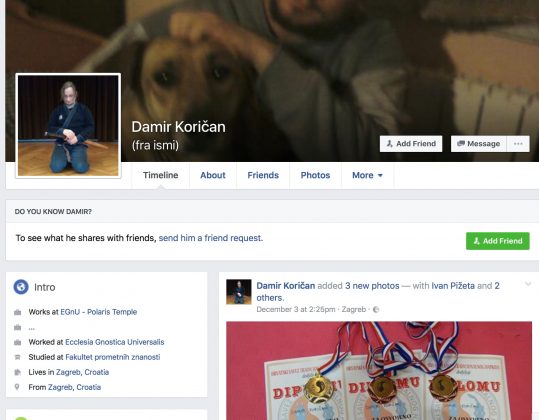Open the three-dots menu beside Message
This screenshot has height=420, width=539.
tap(518, 144)
